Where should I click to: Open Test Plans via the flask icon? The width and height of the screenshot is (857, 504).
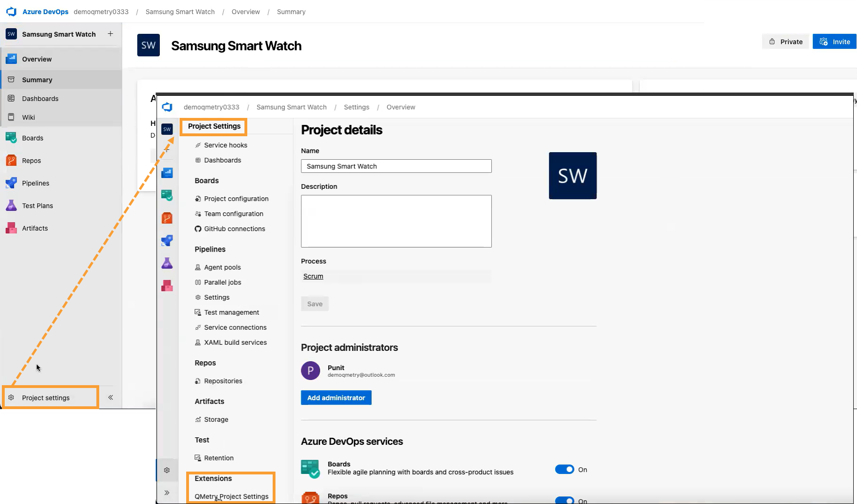coord(11,205)
